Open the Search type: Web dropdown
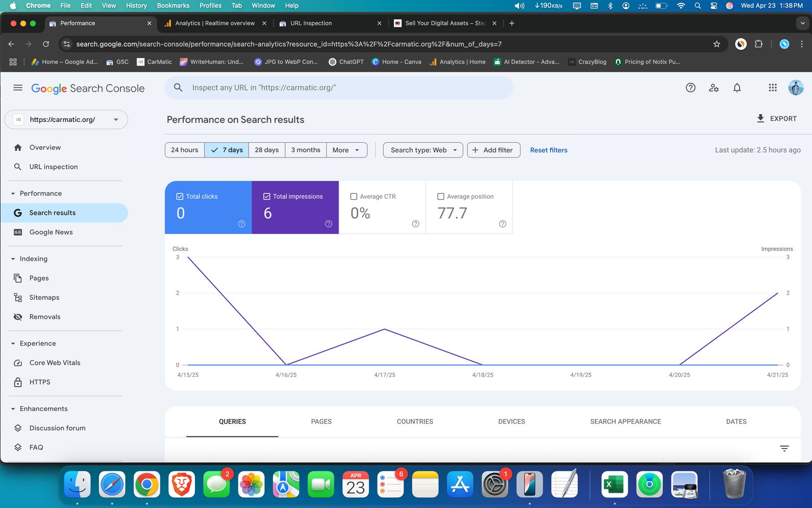 [x=423, y=150]
